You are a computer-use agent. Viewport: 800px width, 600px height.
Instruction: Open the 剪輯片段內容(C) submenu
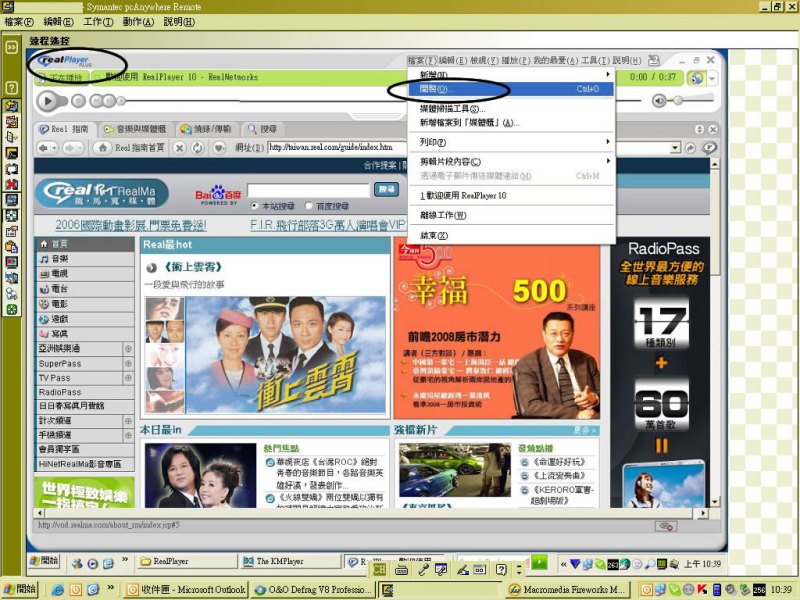(511, 161)
